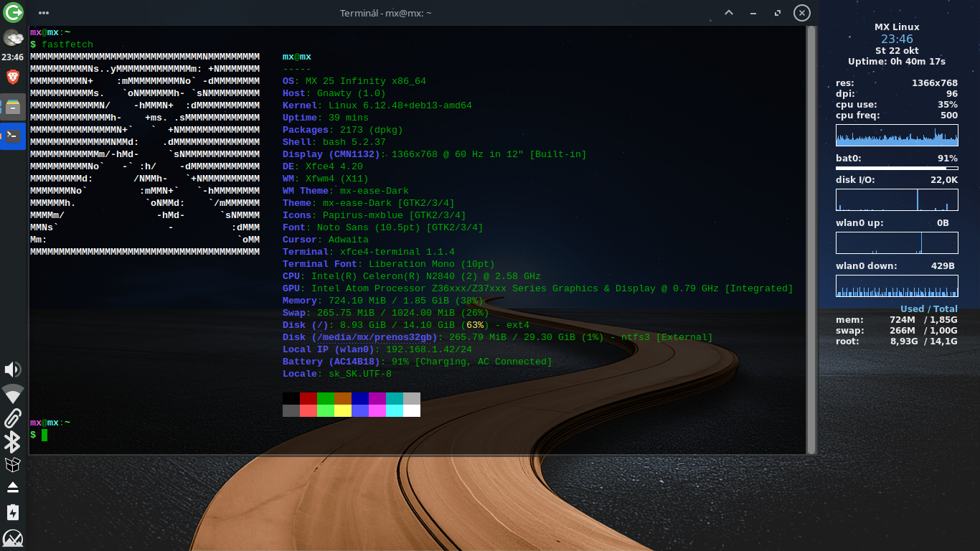Click the 'MX Linux' heading in Conky
980x551 pixels.
point(897,27)
